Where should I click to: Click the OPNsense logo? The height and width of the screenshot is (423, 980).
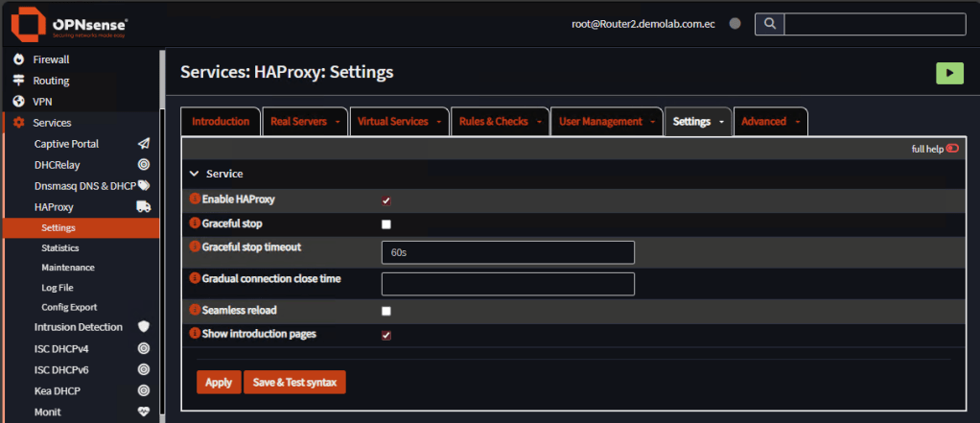(68, 24)
